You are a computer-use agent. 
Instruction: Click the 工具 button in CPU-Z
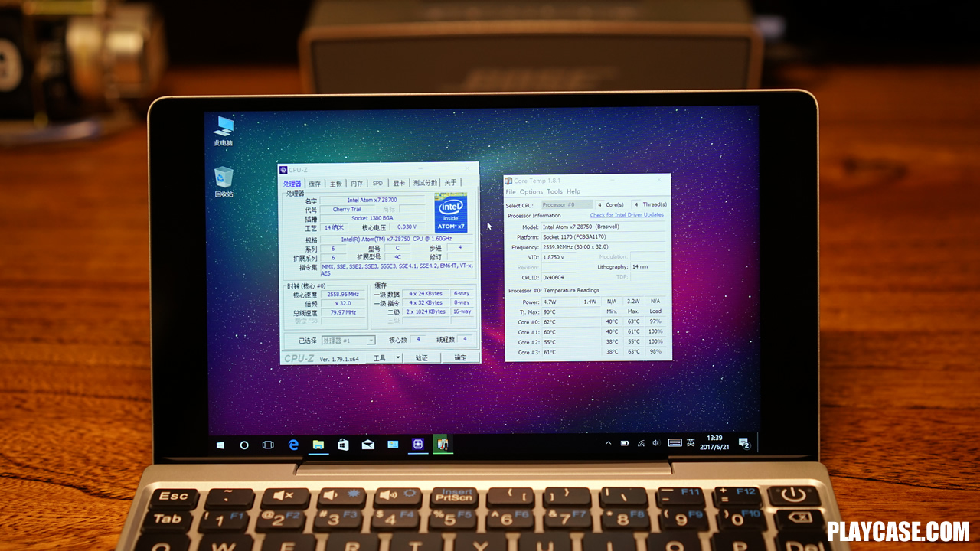click(x=380, y=357)
